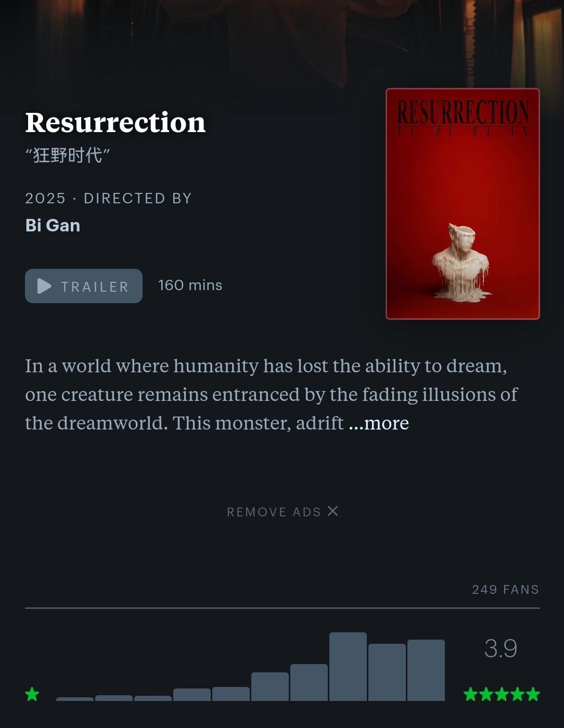Click the Chinese alternate title 狂野时代

(x=68, y=155)
